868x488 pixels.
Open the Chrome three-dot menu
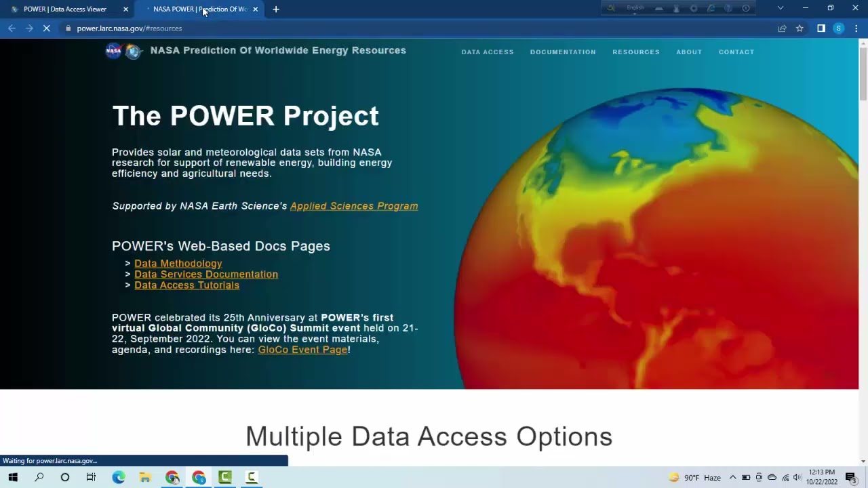[856, 28]
